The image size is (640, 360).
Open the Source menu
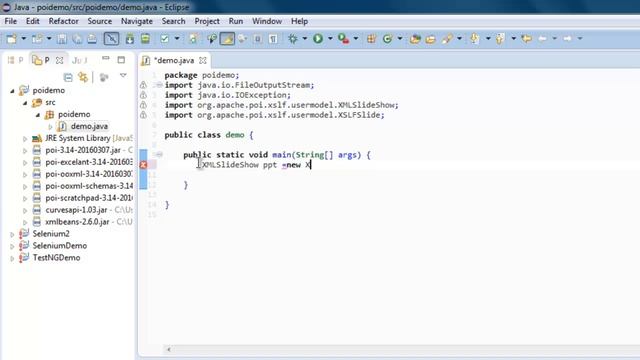click(x=100, y=21)
